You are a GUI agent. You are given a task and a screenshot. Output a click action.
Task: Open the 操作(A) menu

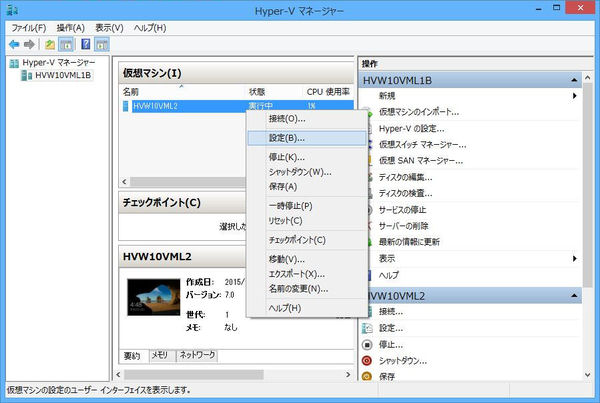[x=71, y=28]
